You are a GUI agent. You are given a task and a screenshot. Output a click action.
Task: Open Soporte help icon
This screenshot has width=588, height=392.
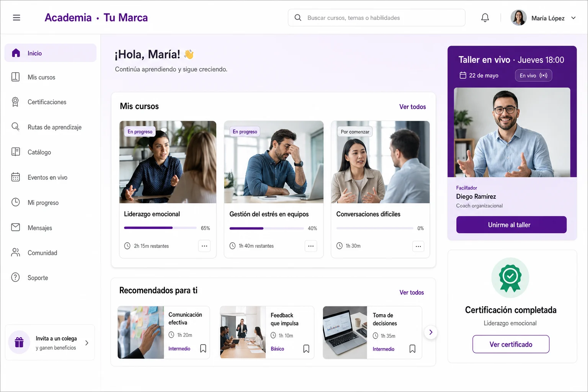[16, 277]
